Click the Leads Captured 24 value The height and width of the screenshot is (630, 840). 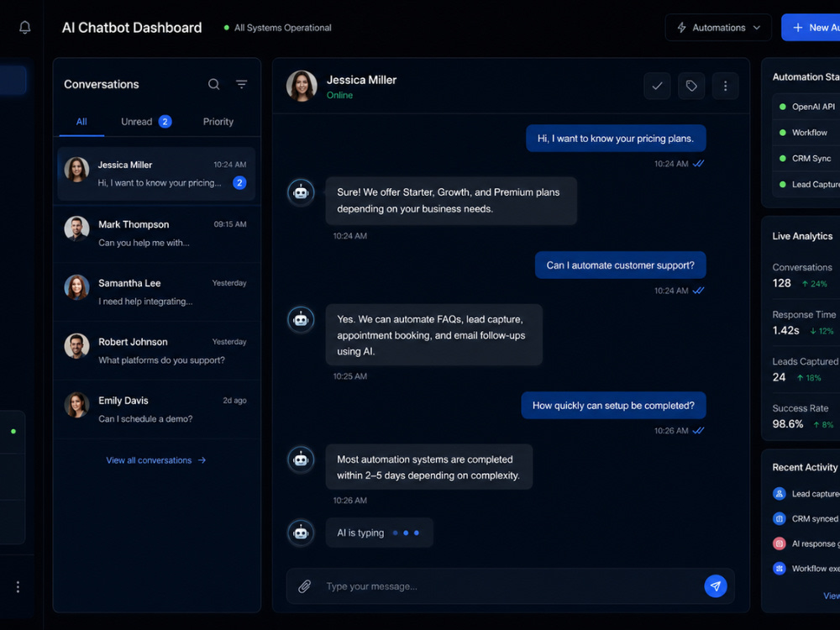coord(779,377)
